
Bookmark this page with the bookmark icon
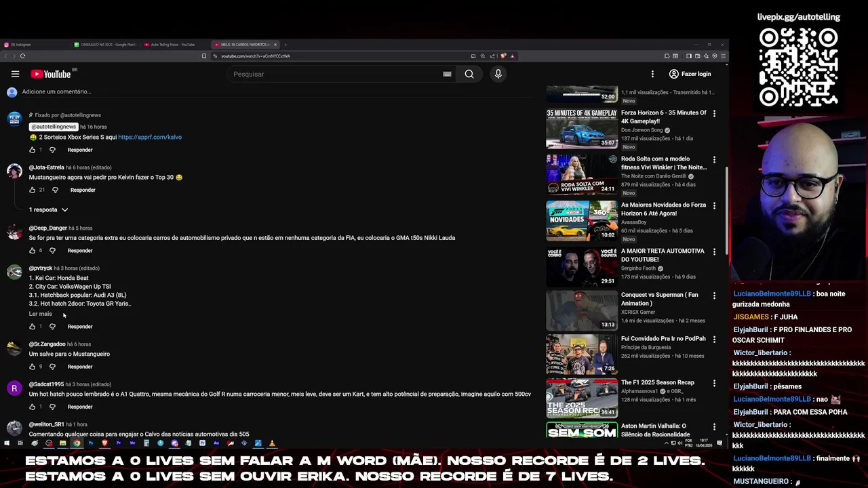[204, 56]
